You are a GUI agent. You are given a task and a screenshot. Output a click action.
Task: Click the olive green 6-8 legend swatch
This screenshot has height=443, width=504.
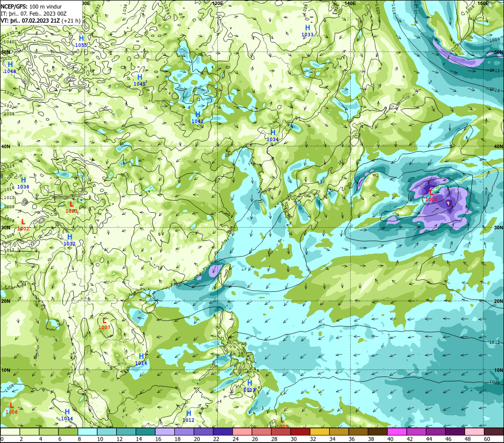point(68,431)
